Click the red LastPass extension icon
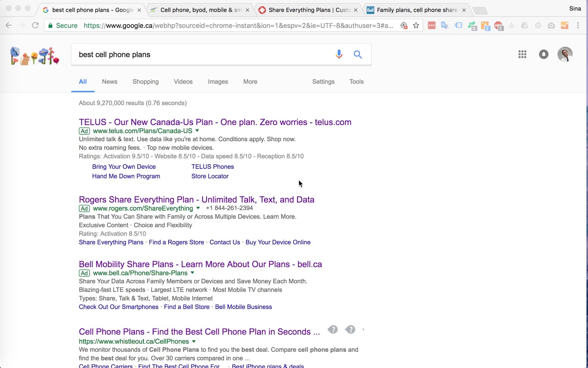The width and height of the screenshot is (588, 368). click(431, 26)
